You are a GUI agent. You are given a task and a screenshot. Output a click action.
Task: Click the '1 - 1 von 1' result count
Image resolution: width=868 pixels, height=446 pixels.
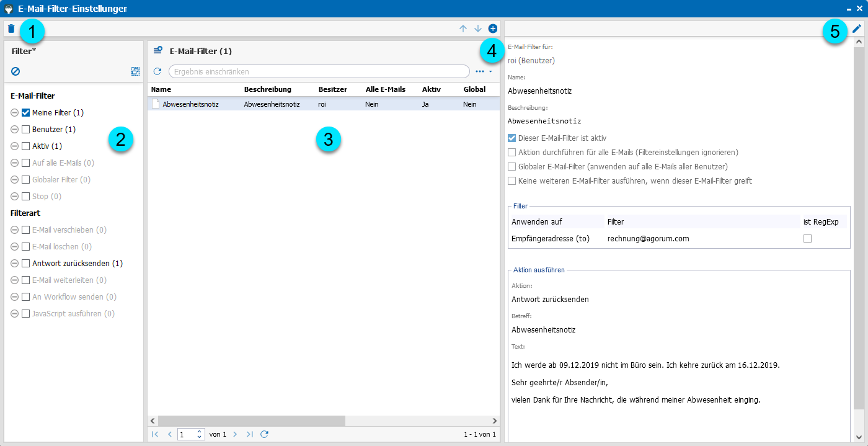480,434
